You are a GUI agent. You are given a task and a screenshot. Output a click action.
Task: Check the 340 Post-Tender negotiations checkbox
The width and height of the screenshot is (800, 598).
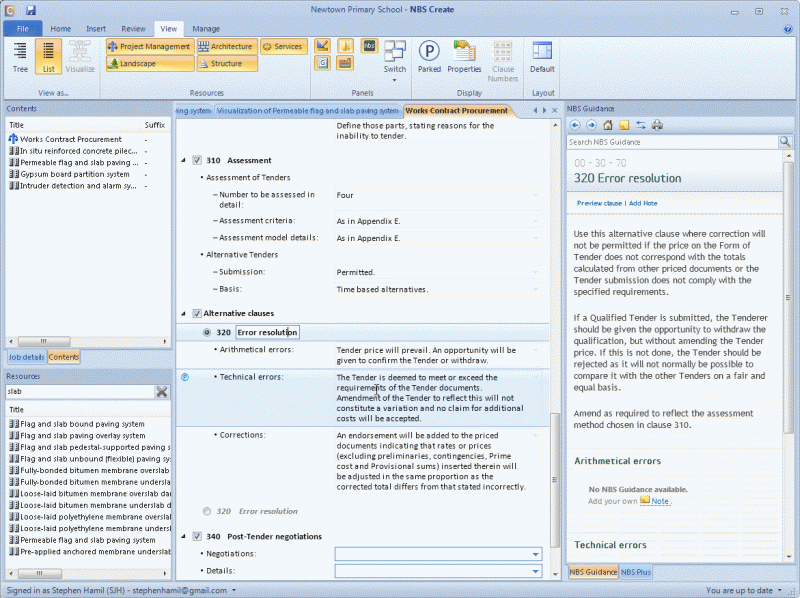pos(196,535)
